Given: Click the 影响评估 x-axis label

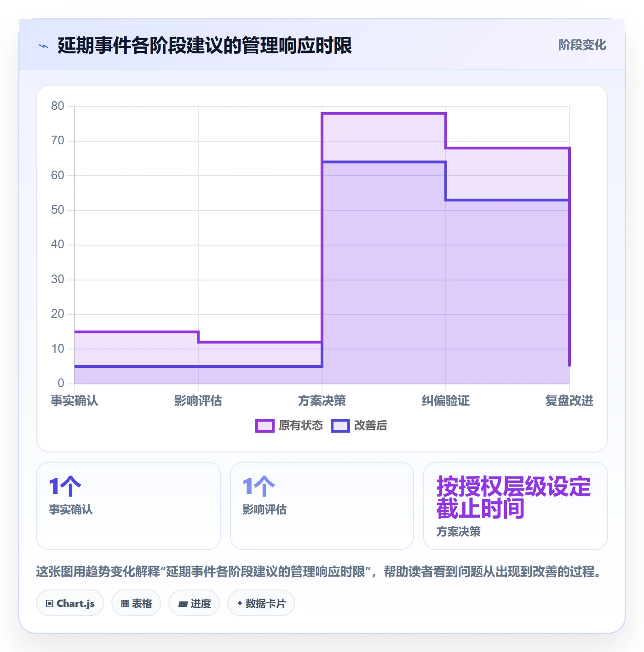Looking at the screenshot, I should [x=198, y=401].
